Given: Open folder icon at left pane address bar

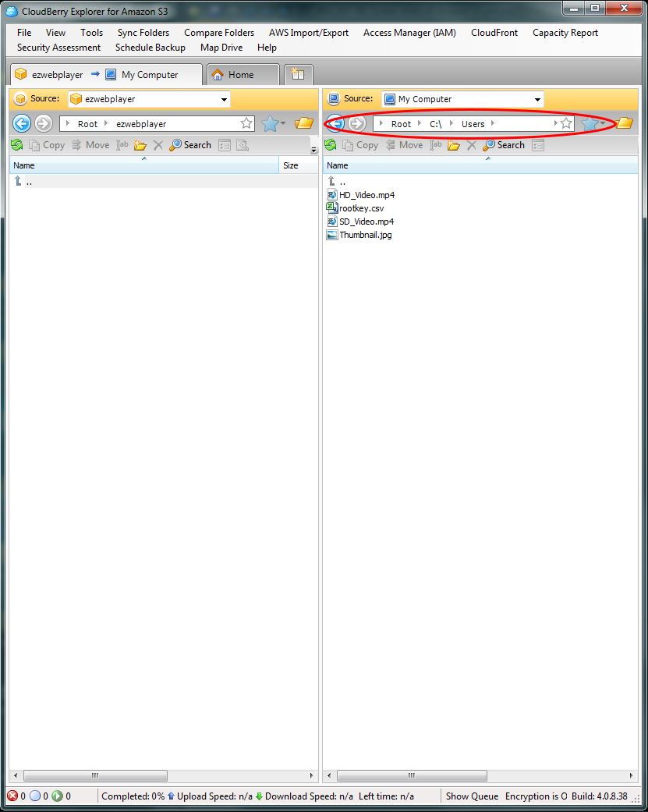Looking at the screenshot, I should click(304, 123).
